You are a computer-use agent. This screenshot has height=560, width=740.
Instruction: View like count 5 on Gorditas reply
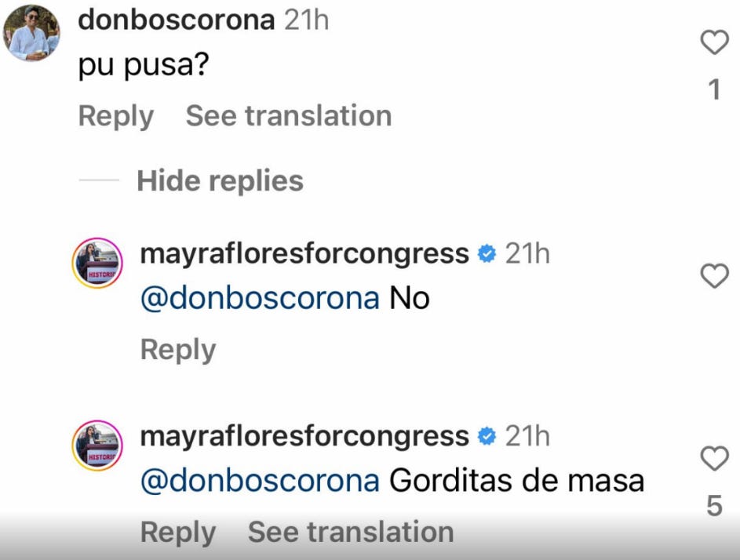[715, 506]
